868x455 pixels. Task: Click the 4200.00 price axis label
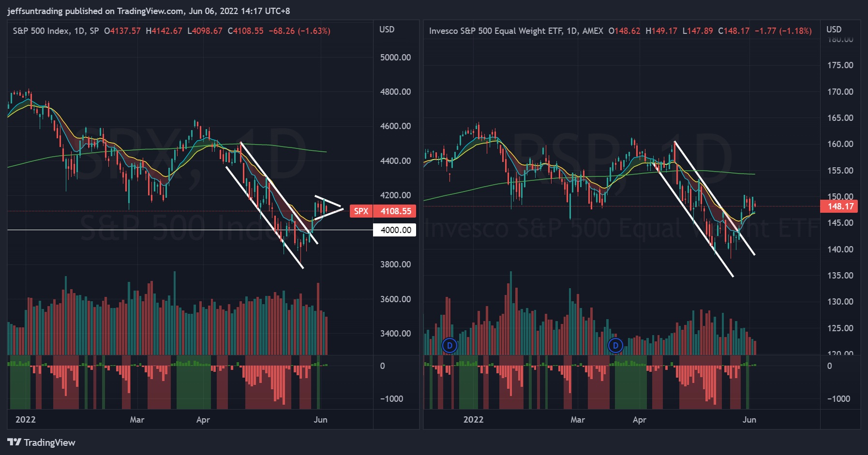(395, 195)
